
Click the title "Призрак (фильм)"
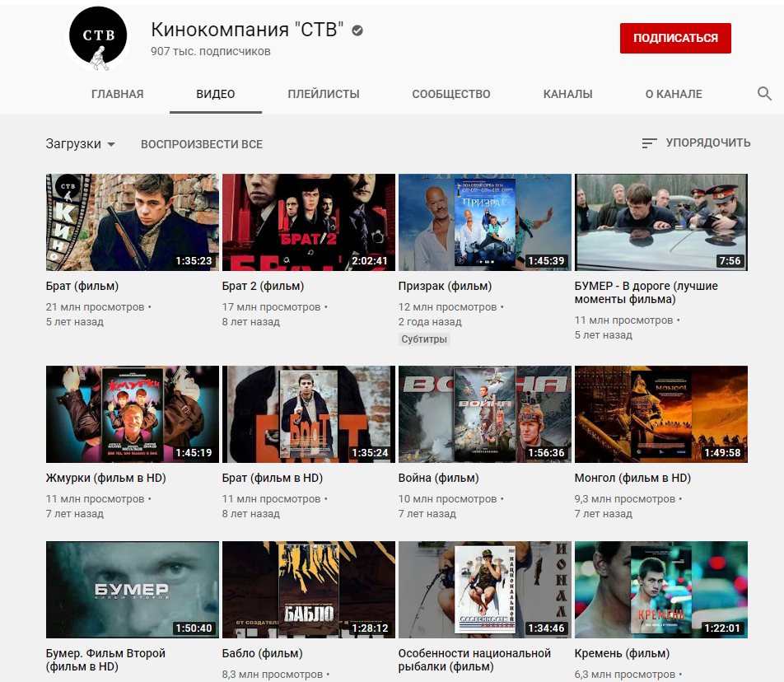pos(445,287)
